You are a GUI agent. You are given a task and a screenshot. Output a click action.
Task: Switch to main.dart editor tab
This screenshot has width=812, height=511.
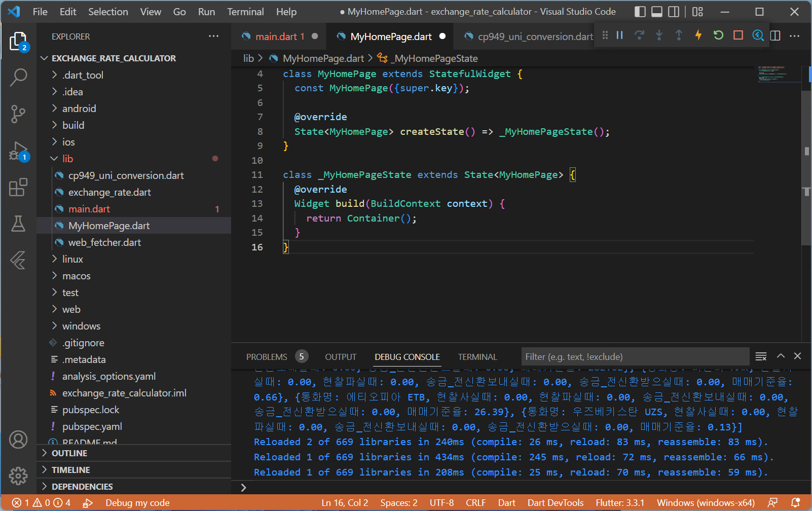click(280, 36)
